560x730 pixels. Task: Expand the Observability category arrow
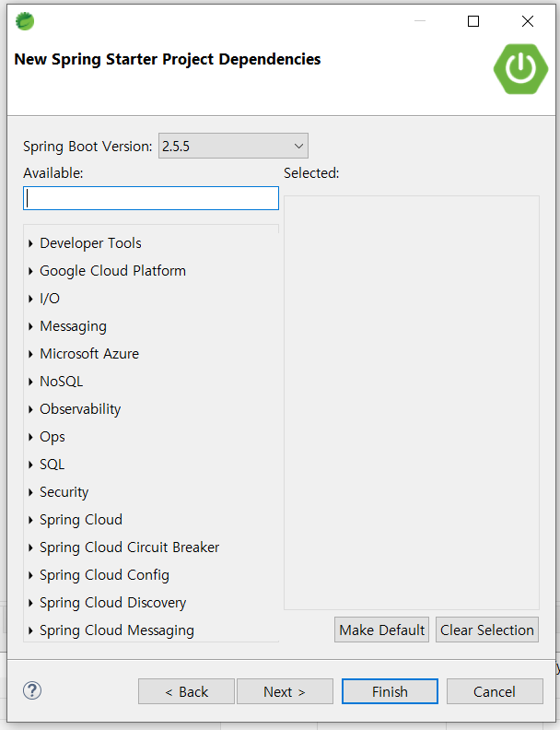[30, 409]
